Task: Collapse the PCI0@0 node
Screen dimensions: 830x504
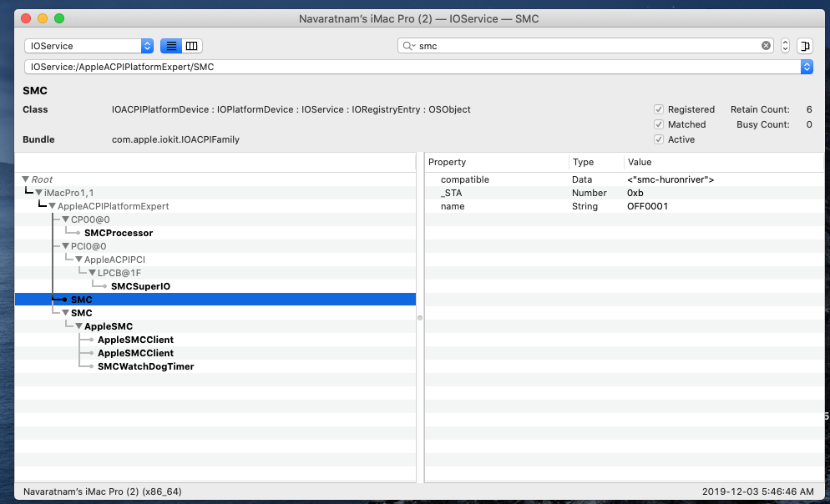Action: point(66,246)
